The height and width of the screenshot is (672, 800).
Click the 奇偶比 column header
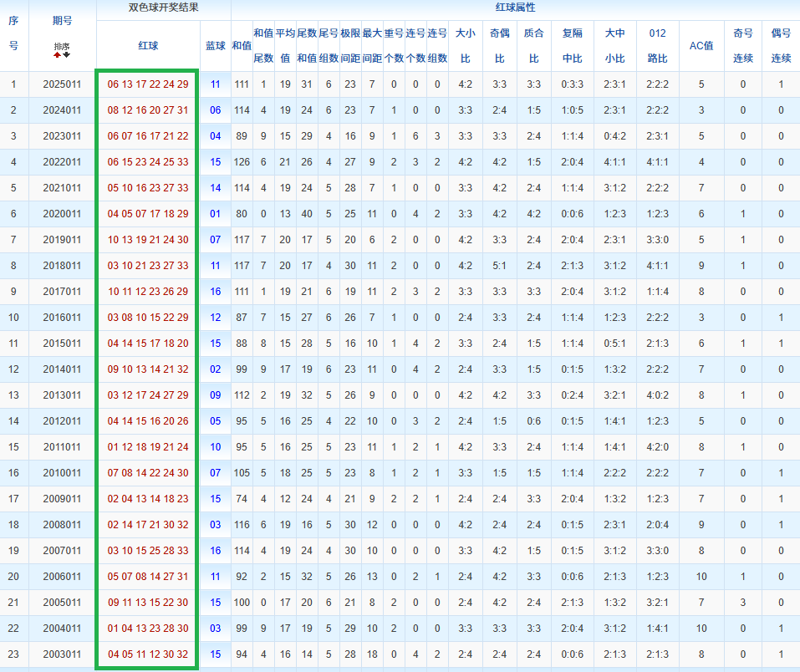click(x=499, y=45)
